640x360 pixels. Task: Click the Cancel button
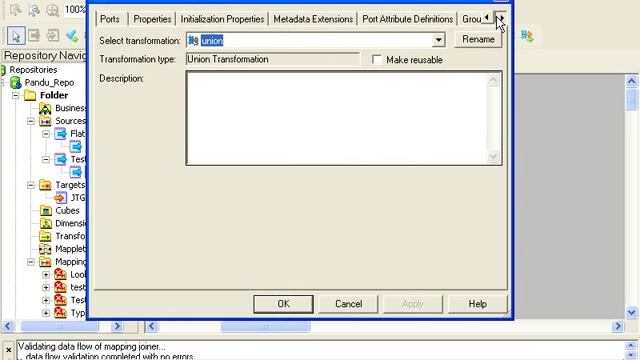(x=349, y=304)
